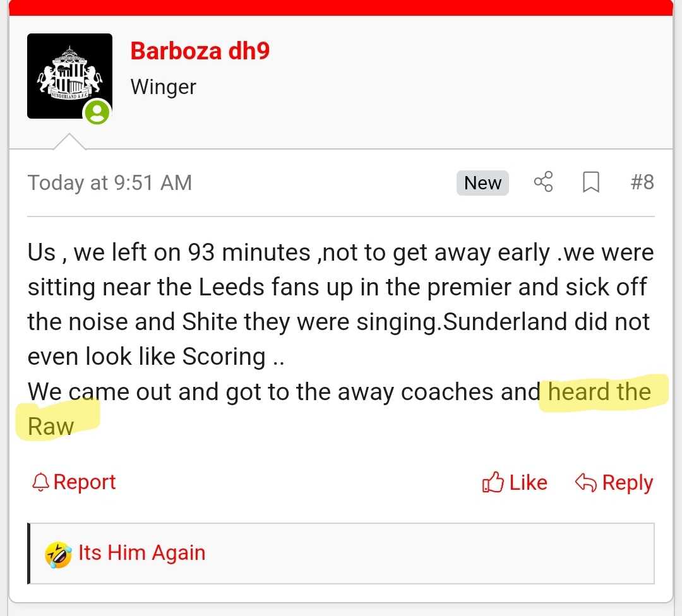The width and height of the screenshot is (682, 616).
Task: Click the highlighted word 'Raw'
Action: (51, 427)
